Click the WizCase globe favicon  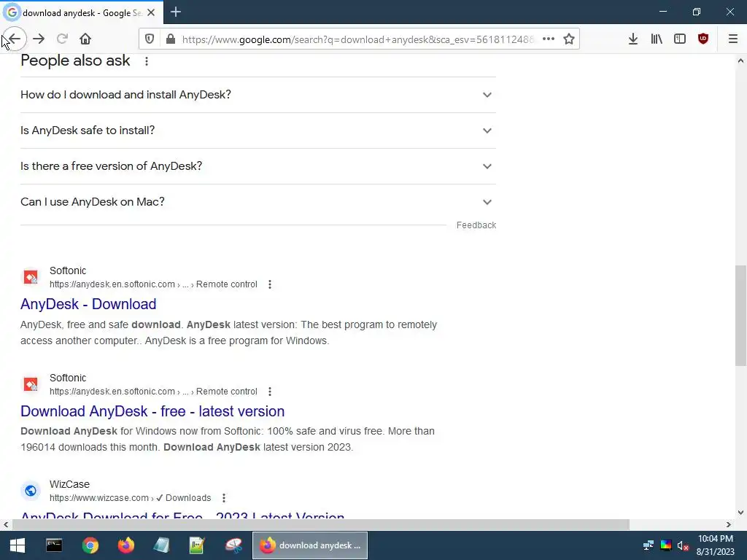[31, 491]
